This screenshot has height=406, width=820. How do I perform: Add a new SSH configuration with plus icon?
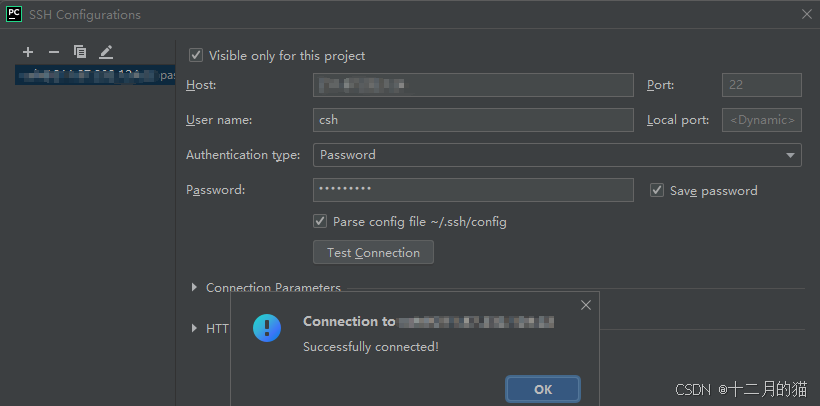(x=28, y=52)
